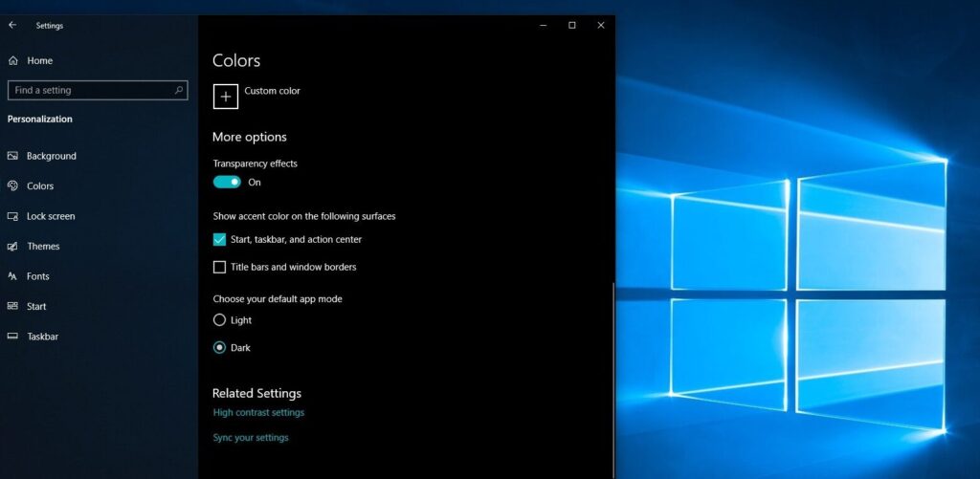The width and height of the screenshot is (980, 479).
Task: Open the Lock screen page label
Action: pyautogui.click(x=51, y=216)
